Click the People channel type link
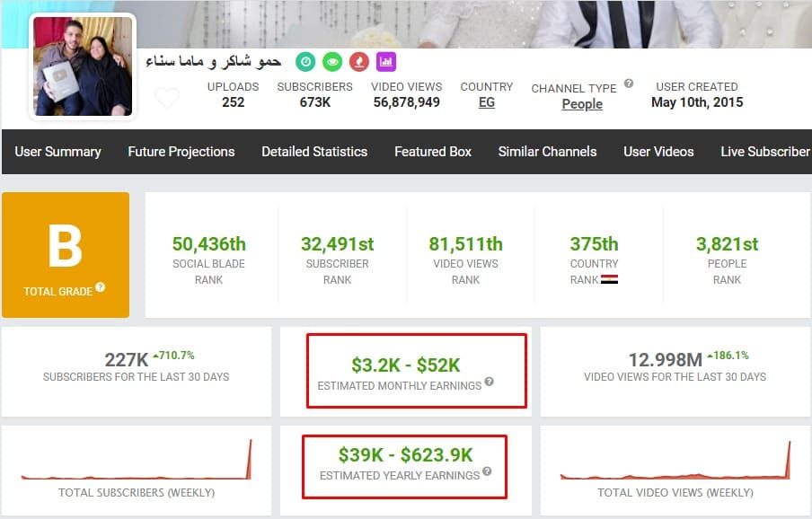 582,104
